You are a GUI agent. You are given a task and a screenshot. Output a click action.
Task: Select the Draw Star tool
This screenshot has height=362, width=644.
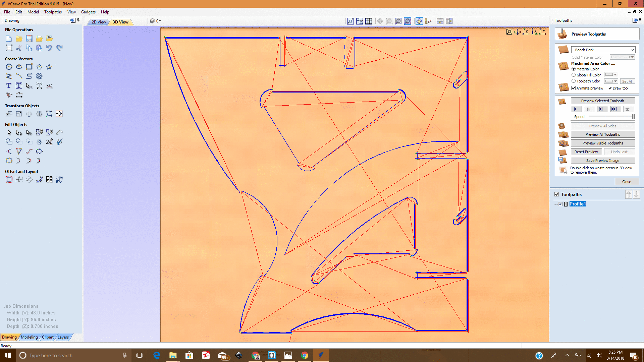pyautogui.click(x=49, y=67)
